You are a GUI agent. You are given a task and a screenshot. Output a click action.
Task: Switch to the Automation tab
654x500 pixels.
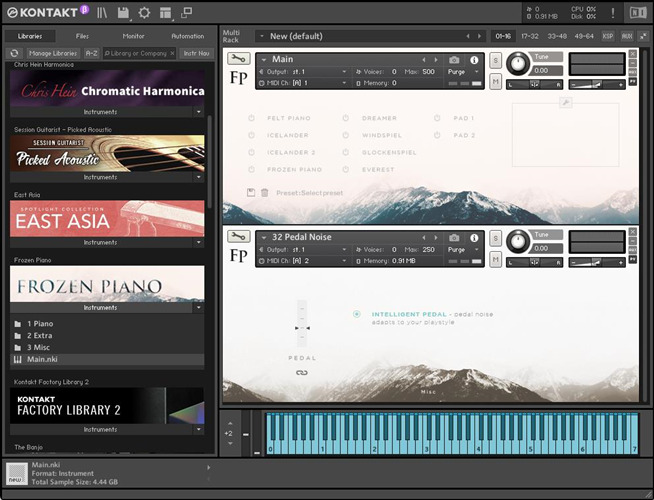(187, 36)
